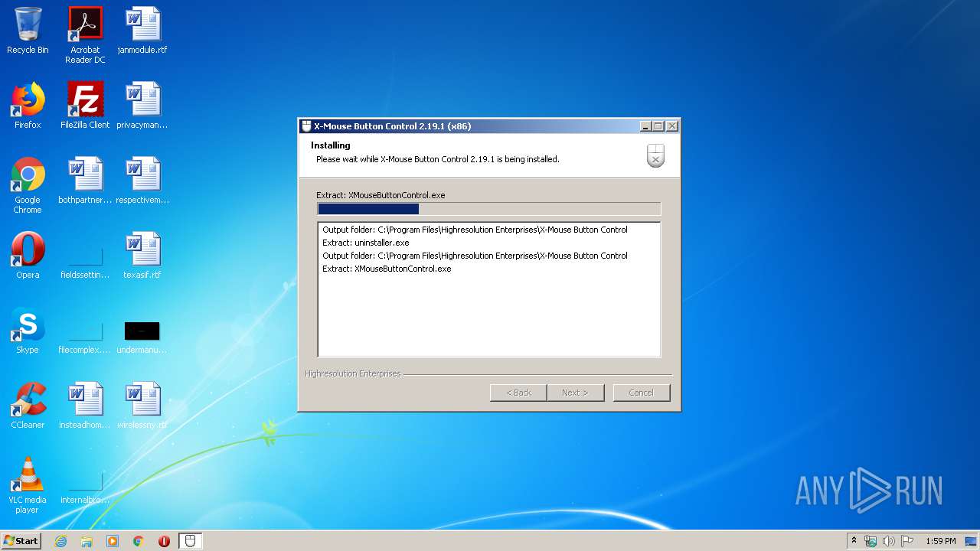Open the Action Center flag icon
Screen dimensions: 980x551
point(907,541)
